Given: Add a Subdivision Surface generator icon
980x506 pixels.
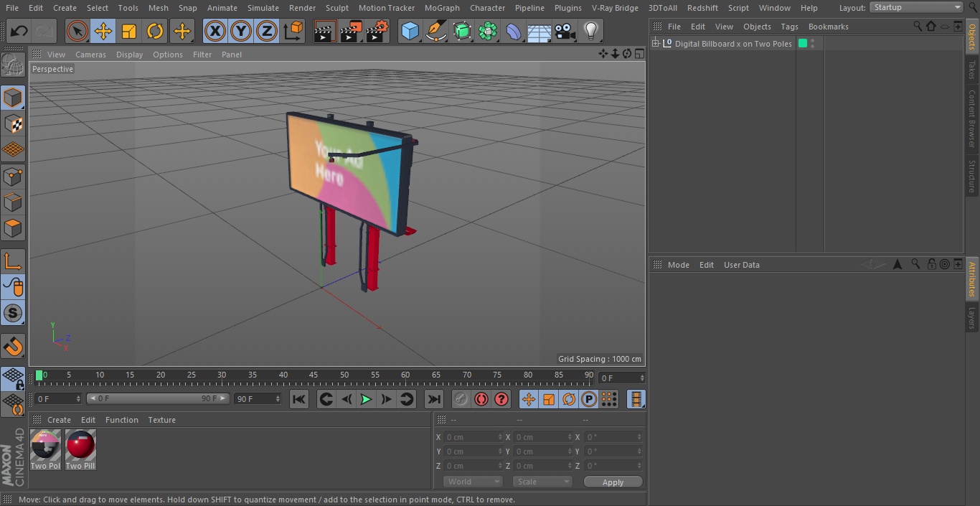Looking at the screenshot, I should click(462, 31).
